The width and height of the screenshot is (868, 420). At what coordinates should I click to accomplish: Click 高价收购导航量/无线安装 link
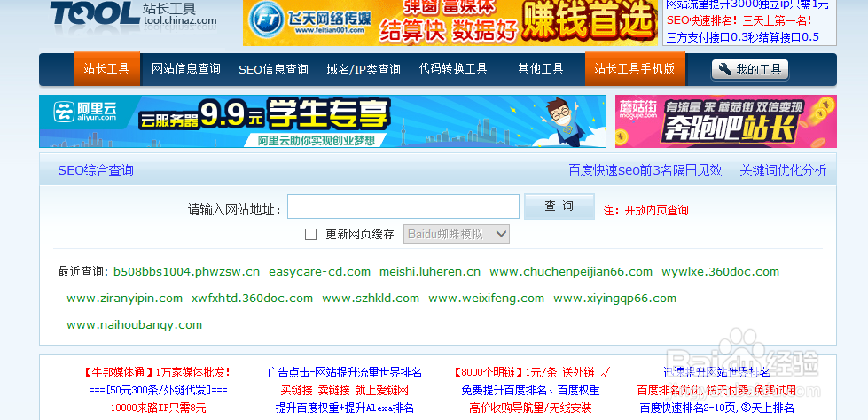point(530,408)
